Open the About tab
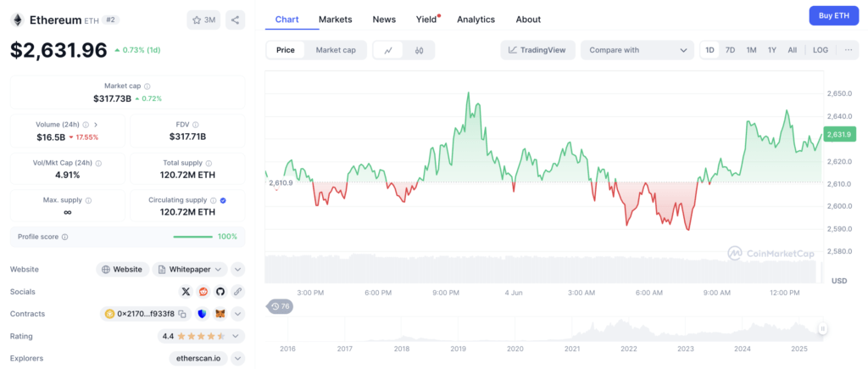Viewport: 868px width, 369px height. [528, 20]
